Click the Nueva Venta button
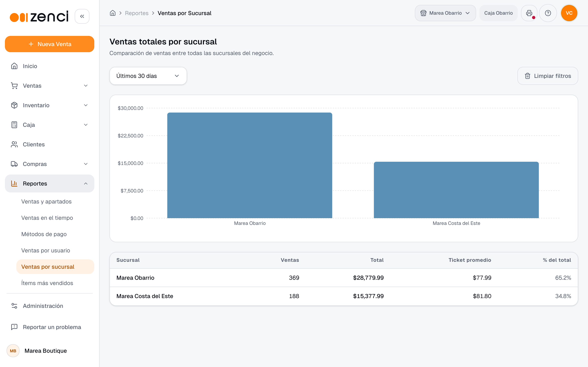Image resolution: width=588 pixels, height=367 pixels. click(50, 44)
